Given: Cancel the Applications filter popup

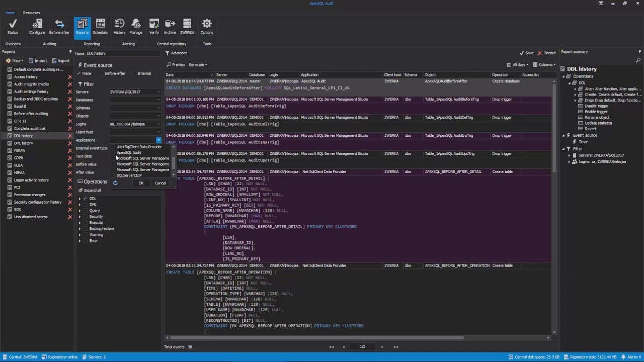Looking at the screenshot, I should (x=160, y=183).
